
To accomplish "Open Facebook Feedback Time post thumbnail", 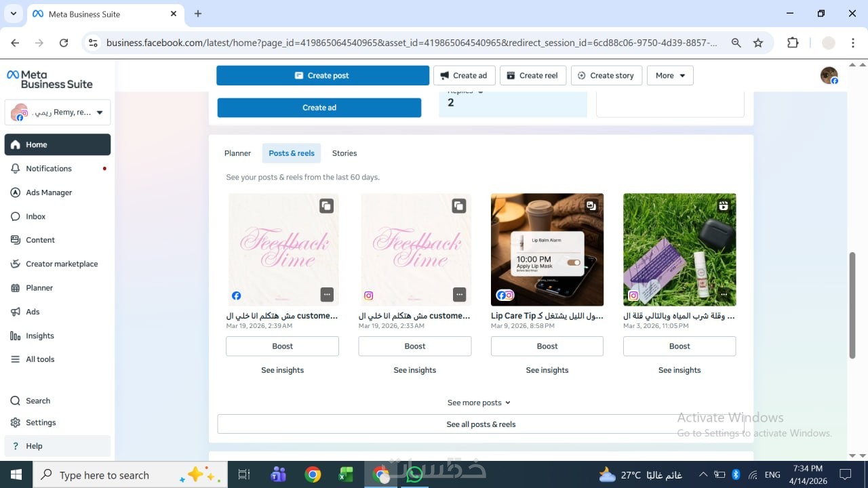I will point(282,250).
